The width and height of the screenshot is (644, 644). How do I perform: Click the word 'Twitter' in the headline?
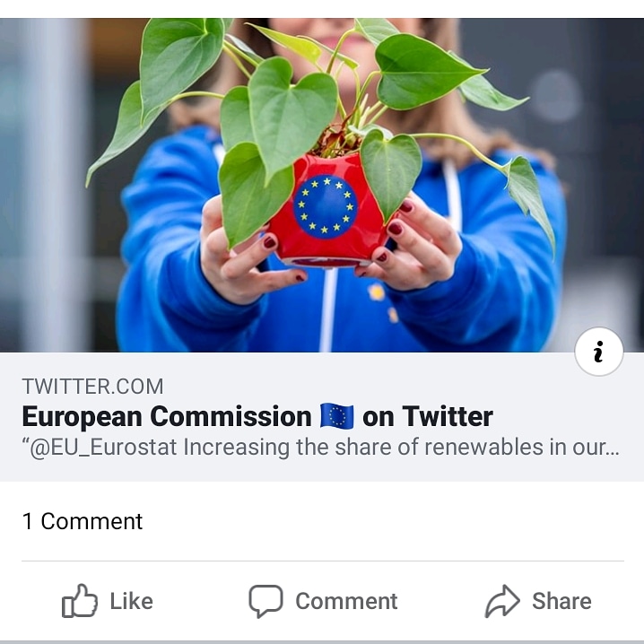tap(448, 416)
